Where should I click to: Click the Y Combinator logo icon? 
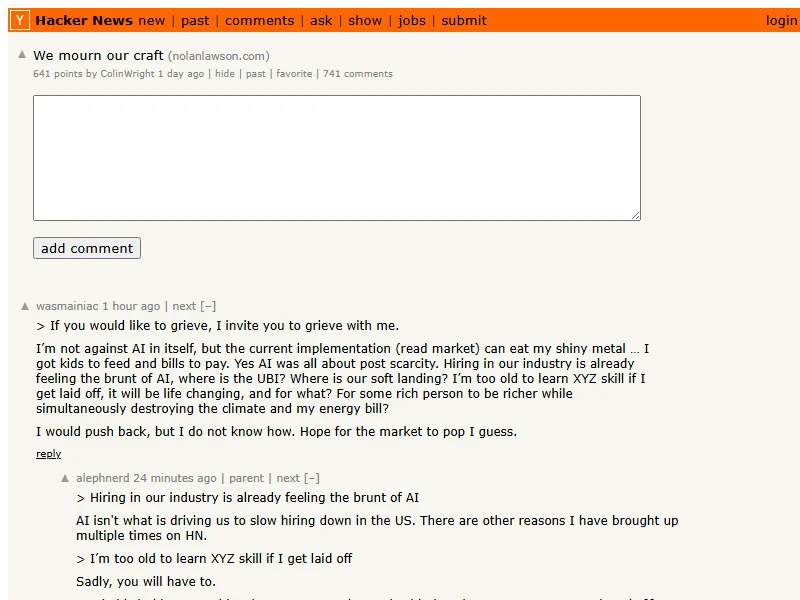(x=20, y=20)
